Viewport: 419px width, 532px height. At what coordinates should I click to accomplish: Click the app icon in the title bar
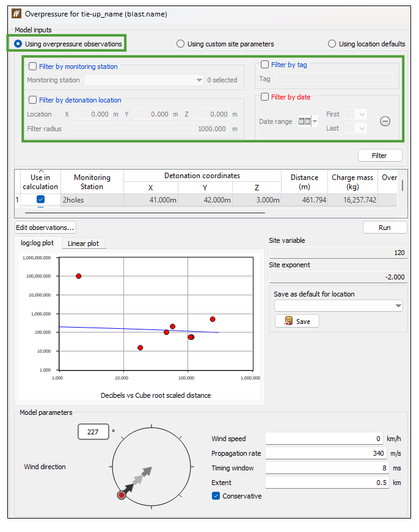pos(16,14)
